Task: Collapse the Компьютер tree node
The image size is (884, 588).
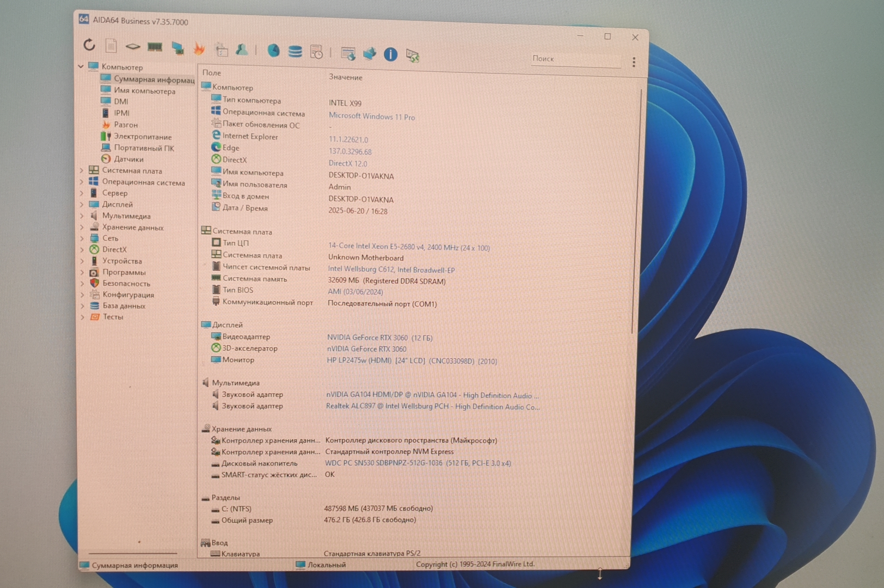Action: [x=81, y=66]
